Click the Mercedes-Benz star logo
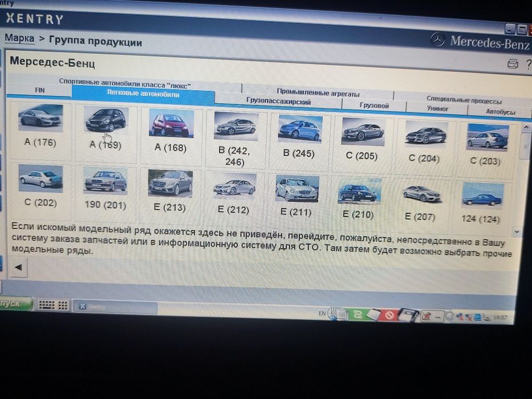This screenshot has width=532, height=399. tap(438, 40)
